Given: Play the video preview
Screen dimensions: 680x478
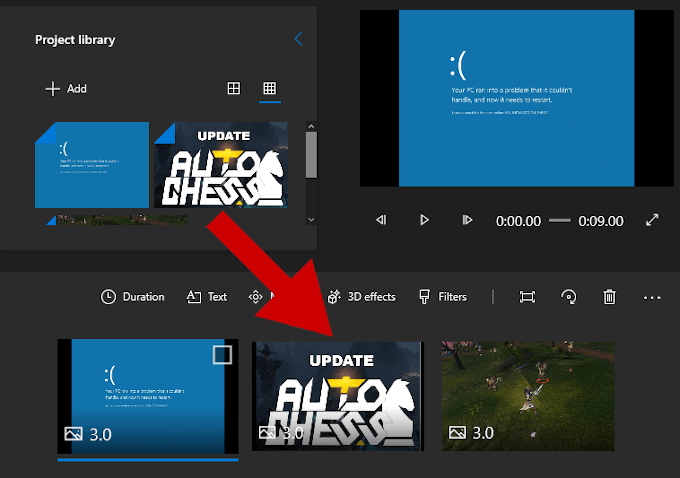Looking at the screenshot, I should 424,220.
